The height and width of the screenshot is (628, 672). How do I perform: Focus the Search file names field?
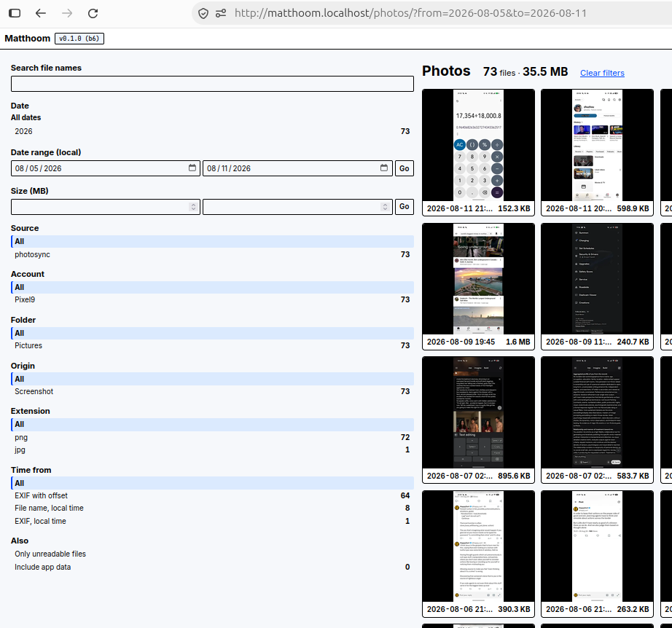tap(212, 84)
